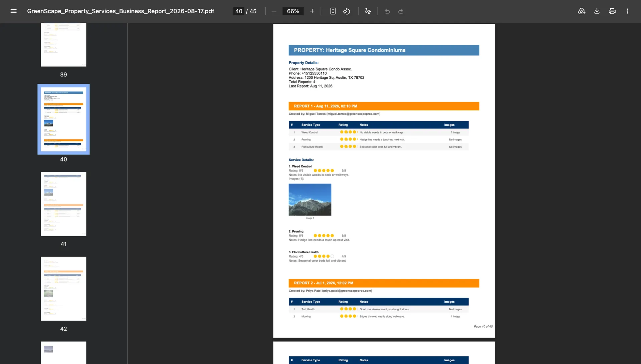Screen dimensions: 641x364
Task: Click the 66% zoom level field
Action: point(293,11)
